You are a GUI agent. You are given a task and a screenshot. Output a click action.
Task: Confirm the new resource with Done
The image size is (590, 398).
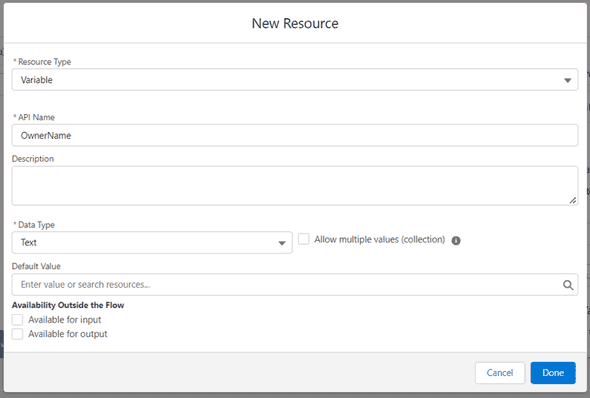click(x=553, y=373)
